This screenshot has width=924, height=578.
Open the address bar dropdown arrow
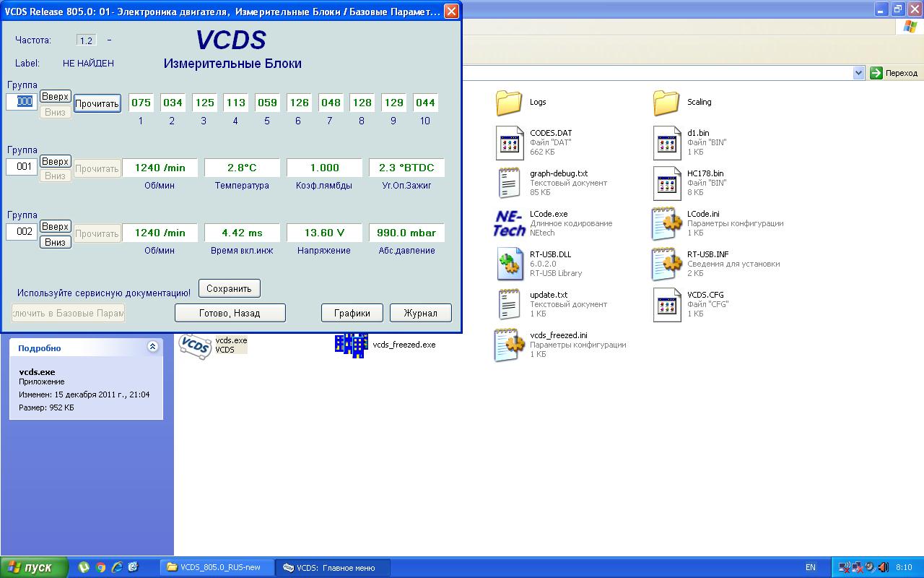[858, 73]
